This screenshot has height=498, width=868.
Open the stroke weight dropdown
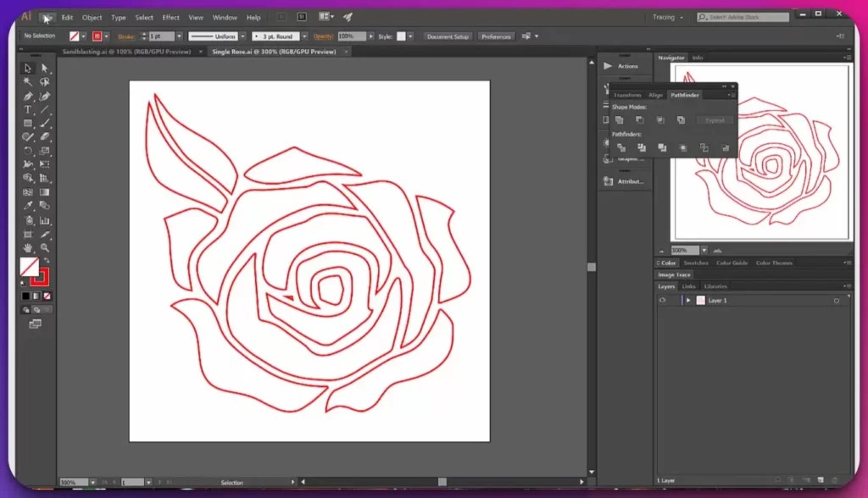point(178,36)
